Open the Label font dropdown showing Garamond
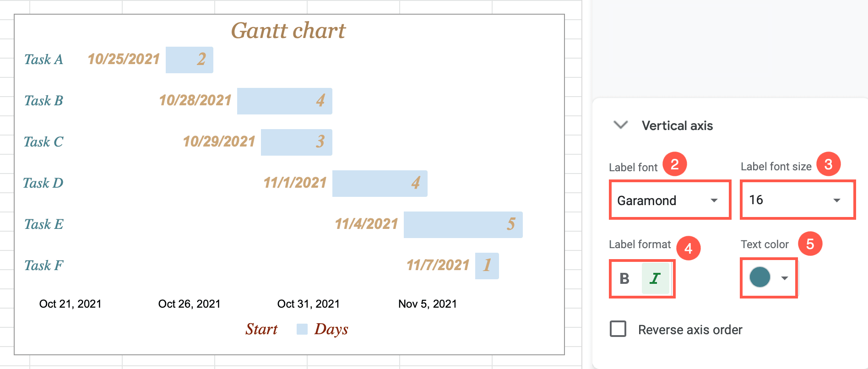Image resolution: width=868 pixels, height=369 pixels. 669,200
